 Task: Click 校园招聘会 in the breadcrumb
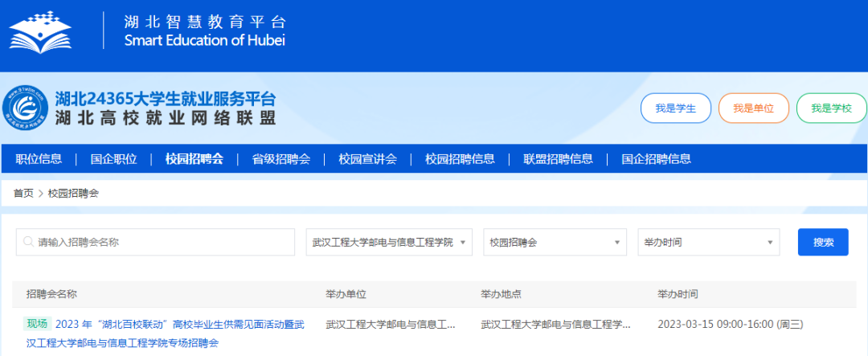pos(73,193)
